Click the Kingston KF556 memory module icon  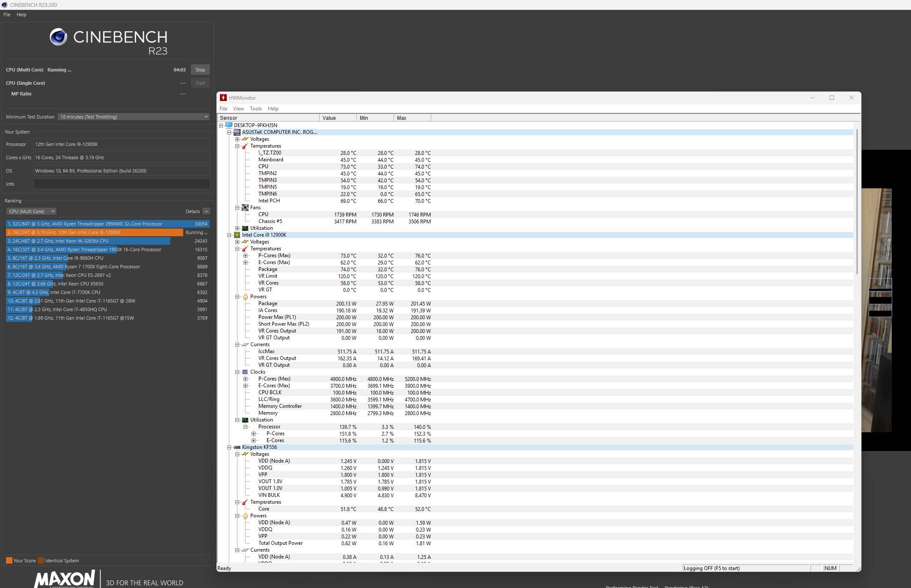tap(237, 447)
